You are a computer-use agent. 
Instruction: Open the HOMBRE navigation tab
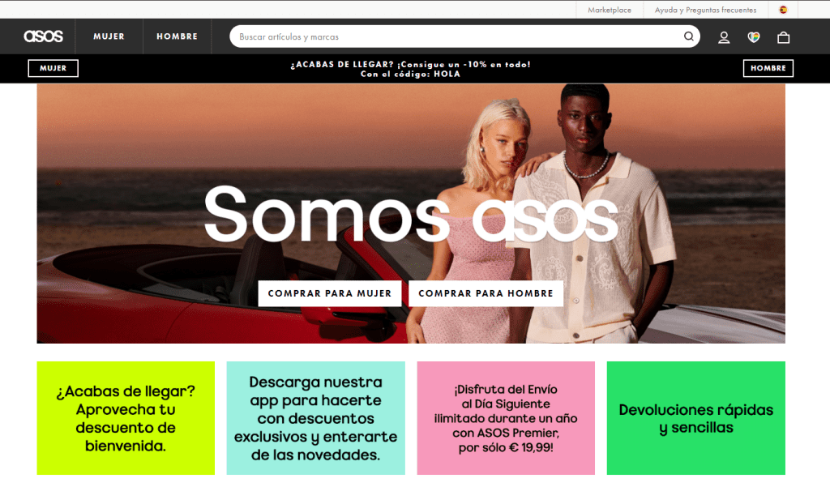pos(177,36)
